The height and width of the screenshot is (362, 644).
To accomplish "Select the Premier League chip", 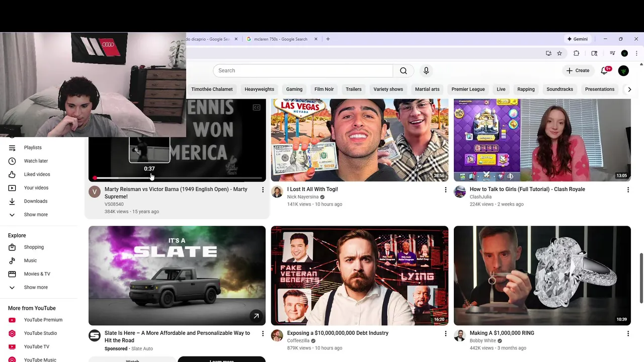I will pos(468,89).
